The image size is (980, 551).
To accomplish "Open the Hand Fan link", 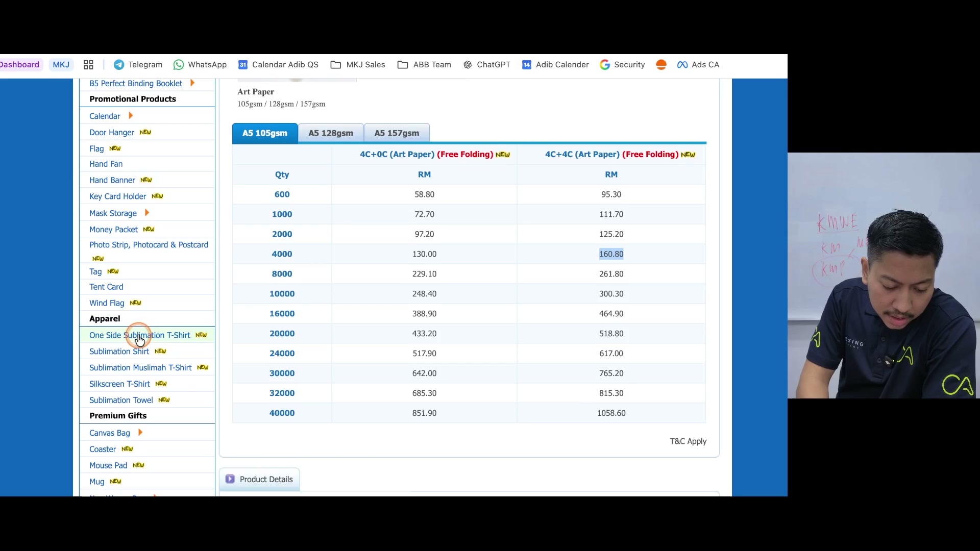I will pyautogui.click(x=106, y=164).
